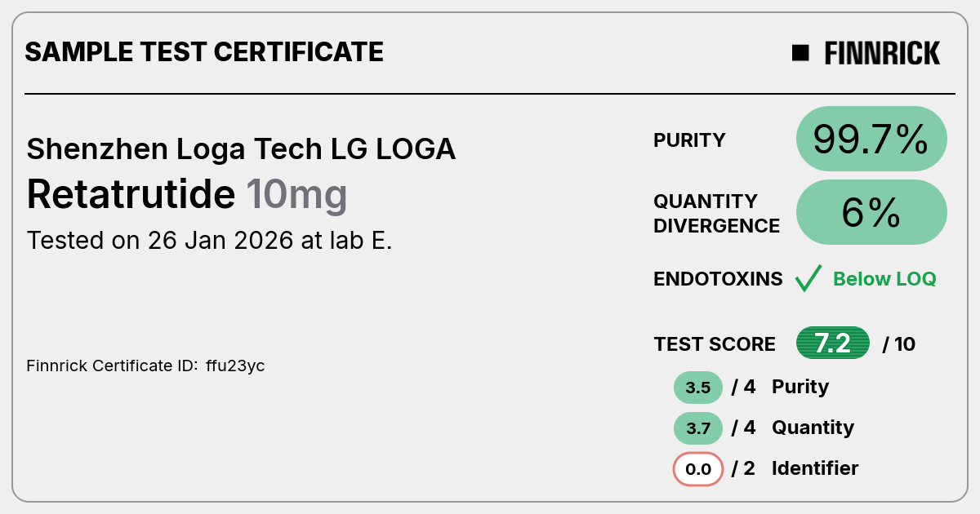Click the PURITY label
This screenshot has width=980, height=514.
pos(690,140)
